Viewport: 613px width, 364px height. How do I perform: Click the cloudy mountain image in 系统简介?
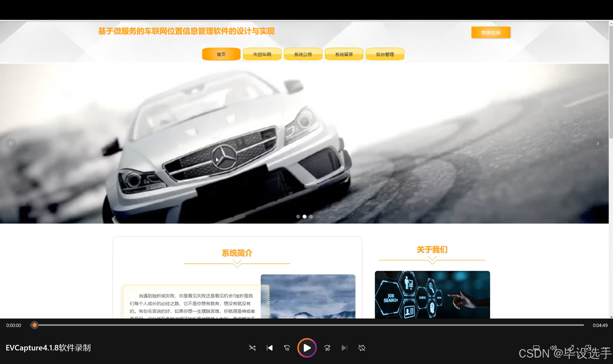[308, 296]
